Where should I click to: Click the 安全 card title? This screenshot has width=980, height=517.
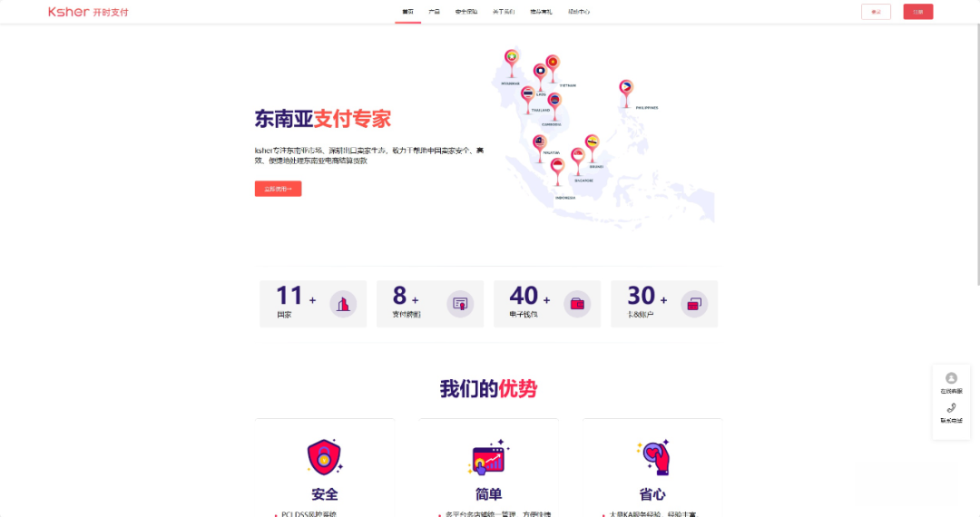tap(324, 494)
